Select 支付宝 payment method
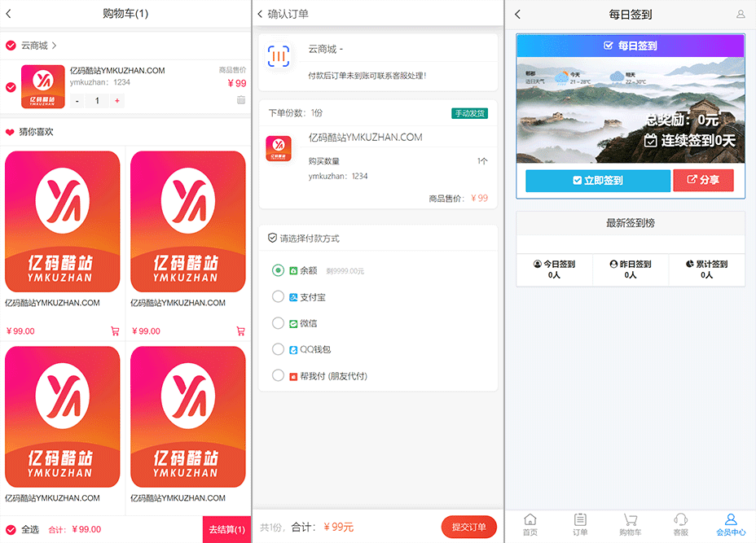 pos(278,296)
